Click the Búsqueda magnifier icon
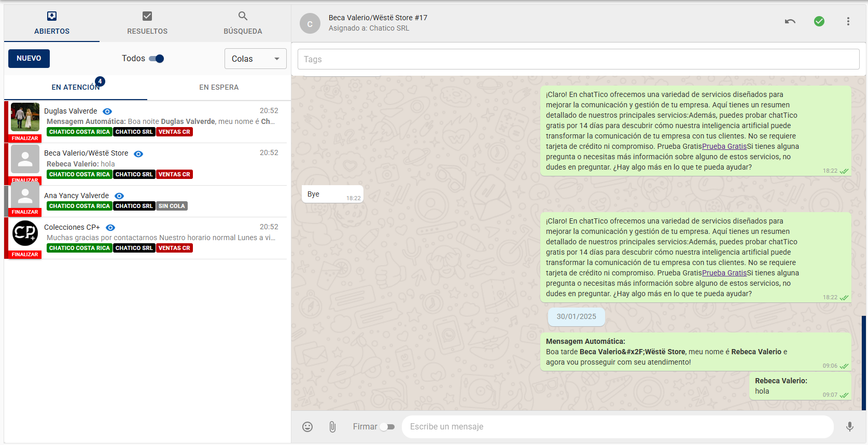Screen dimensions: 868x445 pyautogui.click(x=243, y=16)
